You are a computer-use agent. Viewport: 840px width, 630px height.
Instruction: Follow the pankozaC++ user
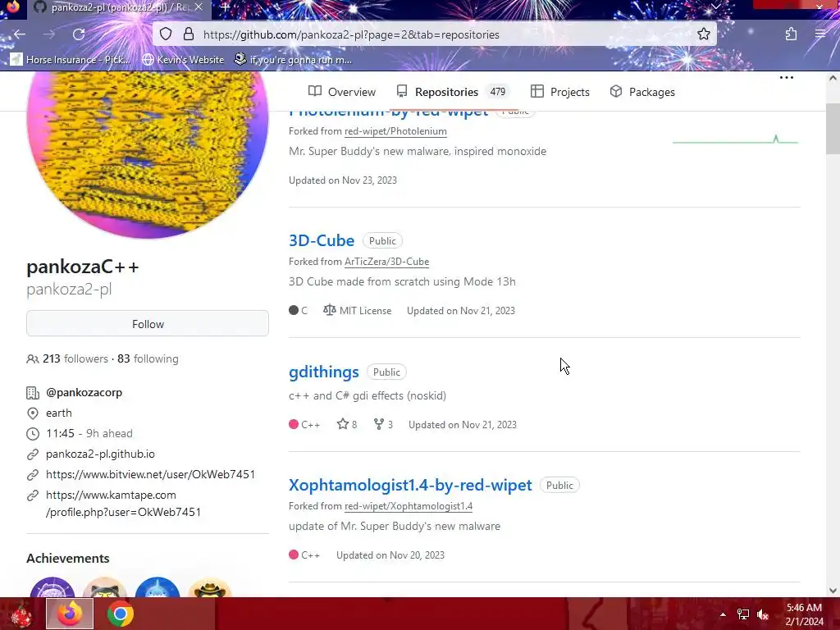coord(148,323)
